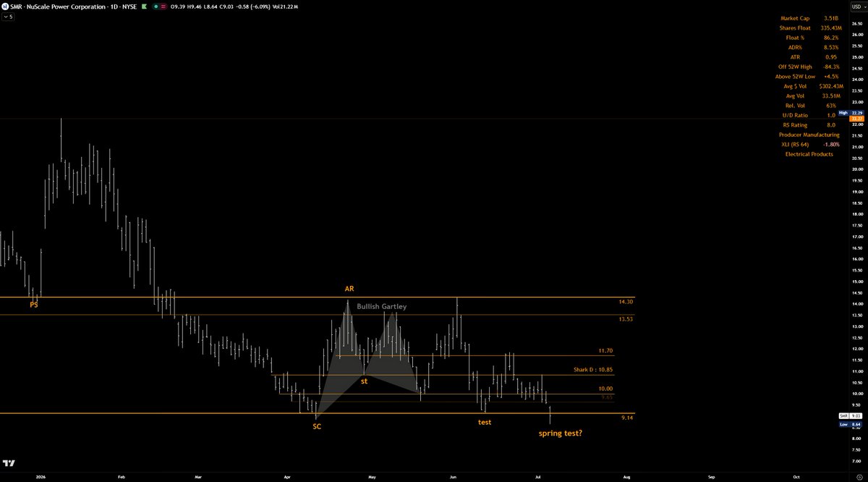Viewport: 868px width, 482px height.
Task: Click the Jul label on time axis
Action: coord(537,478)
